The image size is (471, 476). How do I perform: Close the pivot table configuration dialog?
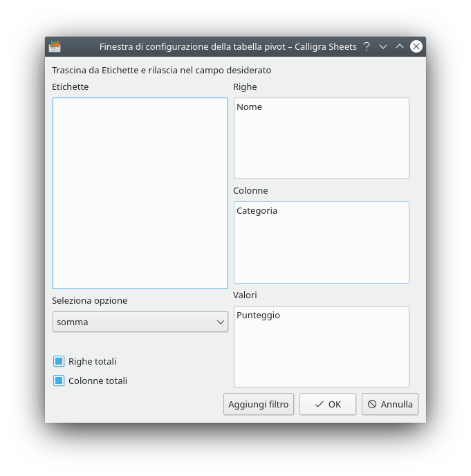pyautogui.click(x=416, y=46)
